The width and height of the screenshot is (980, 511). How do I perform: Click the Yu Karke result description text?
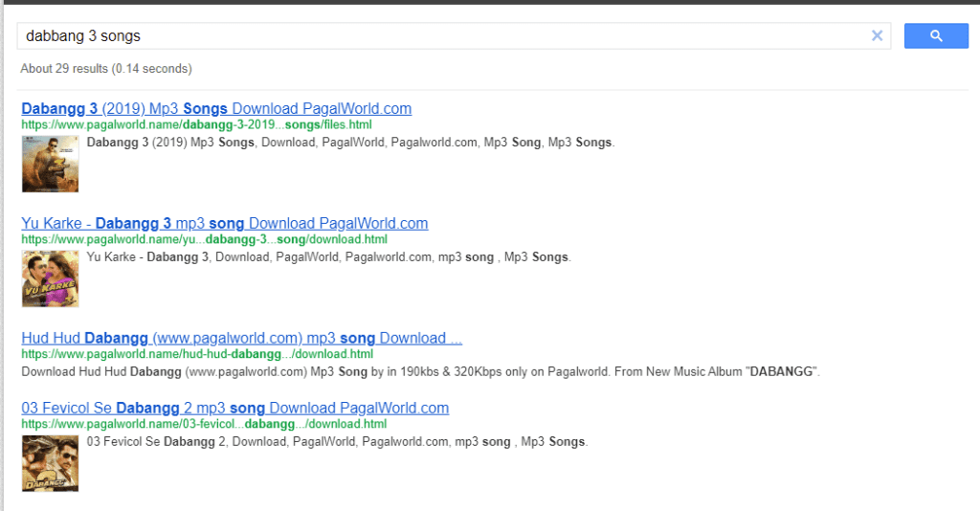(x=329, y=257)
